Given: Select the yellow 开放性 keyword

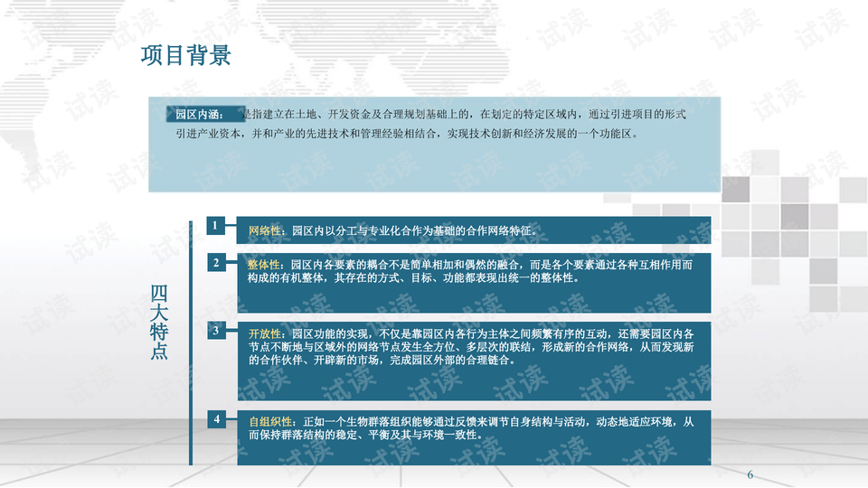Looking at the screenshot, I should pos(265,334).
